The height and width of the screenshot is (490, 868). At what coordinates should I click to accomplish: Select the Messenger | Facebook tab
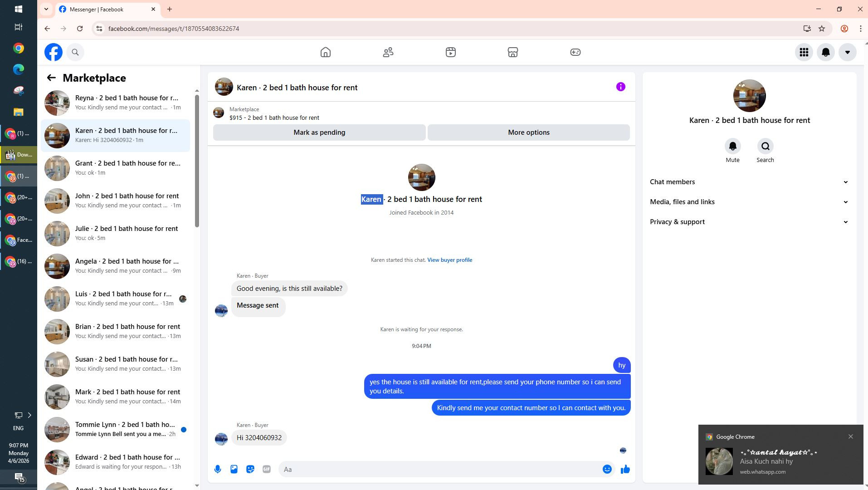107,9
